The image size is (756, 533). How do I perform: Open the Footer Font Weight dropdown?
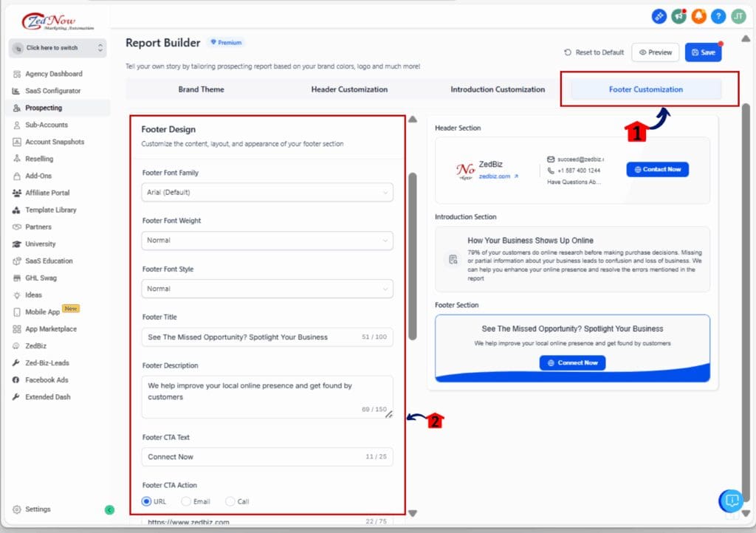click(x=267, y=241)
